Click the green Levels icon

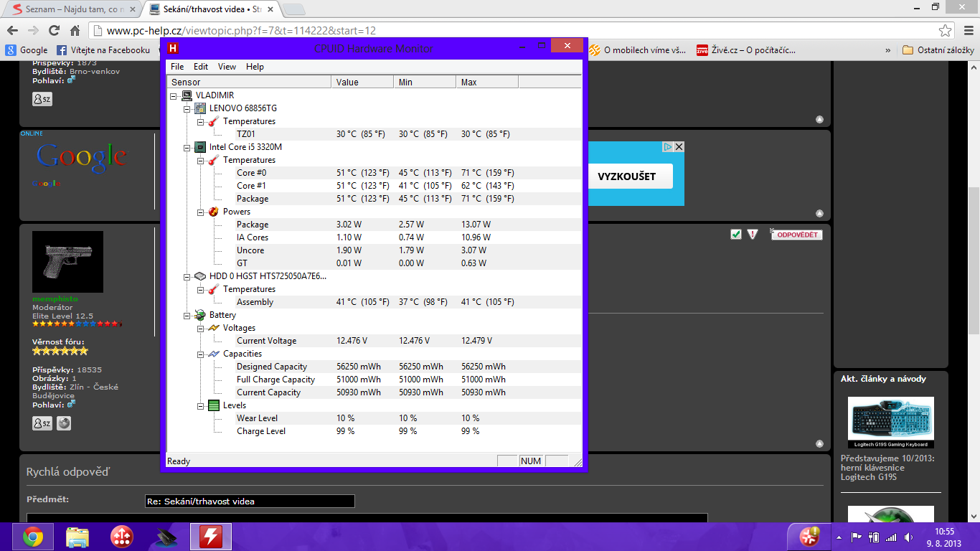pyautogui.click(x=214, y=405)
